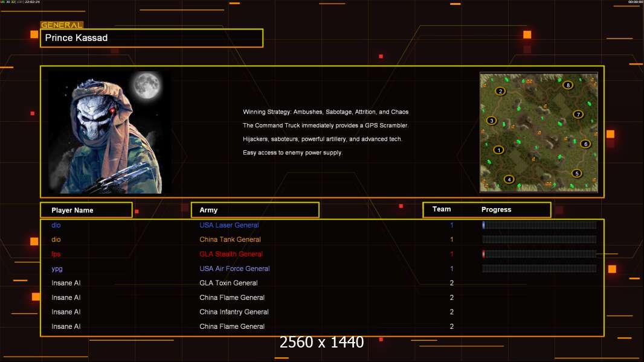The width and height of the screenshot is (644, 362).
Task: Select player fps in the list
Action: tap(56, 254)
